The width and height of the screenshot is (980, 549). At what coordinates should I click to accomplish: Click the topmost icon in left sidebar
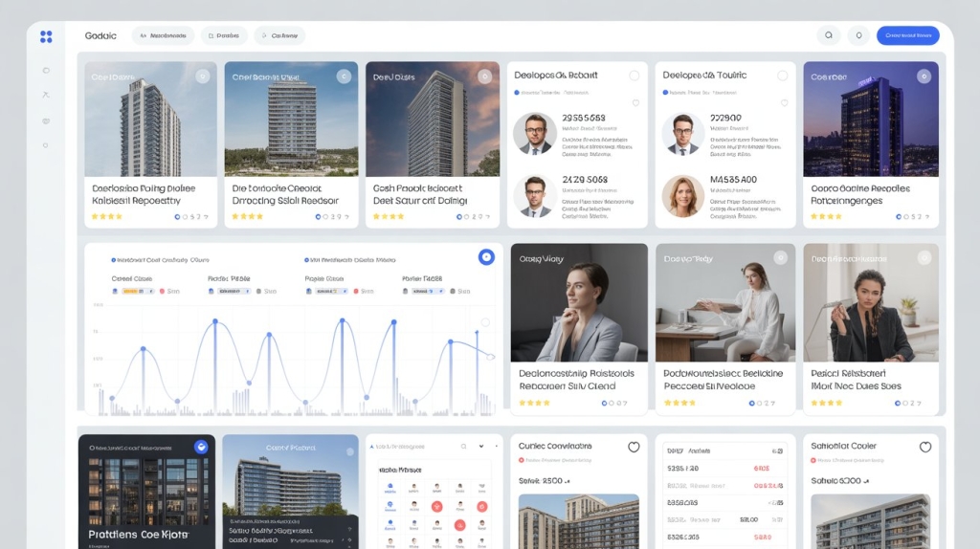pyautogui.click(x=46, y=71)
